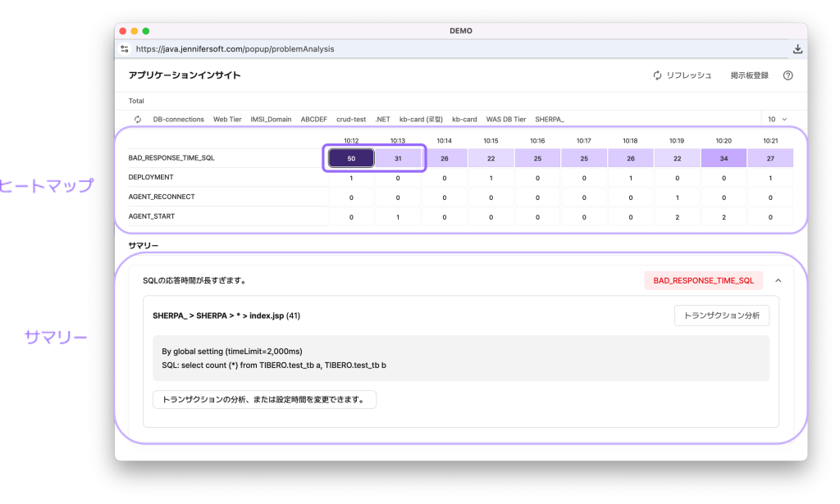This screenshot has width=840, height=504.
Task: Click the red BAD_RESPONSE_TIME_SQL badge
Action: tap(703, 280)
